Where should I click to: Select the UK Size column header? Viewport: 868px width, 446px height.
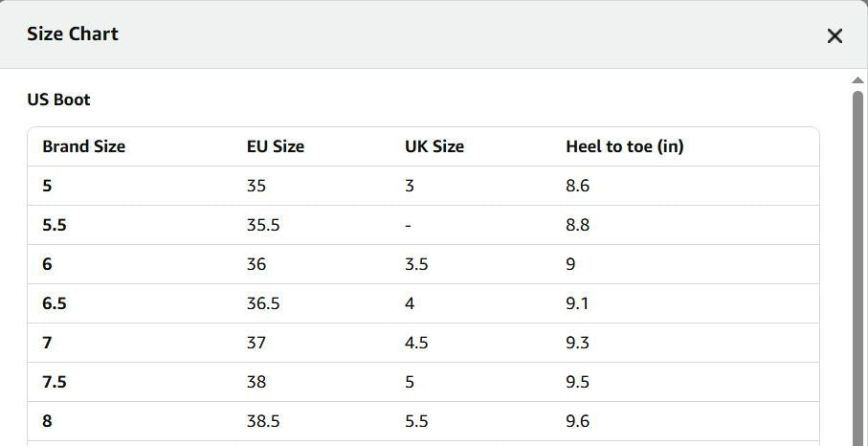point(434,146)
